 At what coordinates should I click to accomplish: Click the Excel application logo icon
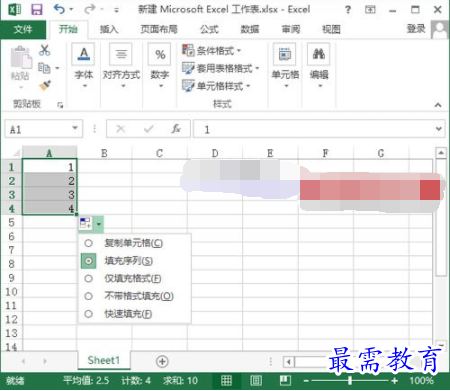click(14, 9)
